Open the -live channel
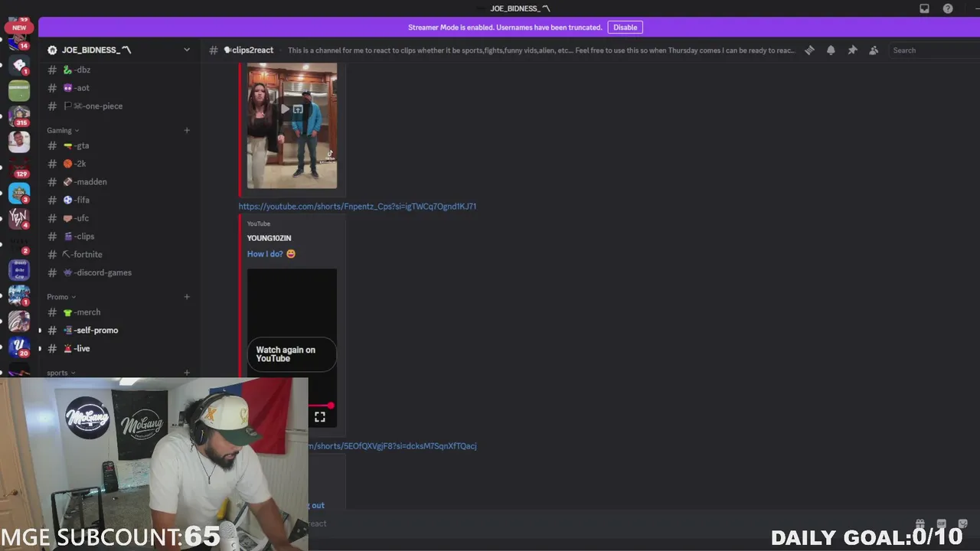The width and height of the screenshot is (980, 551). click(119, 348)
